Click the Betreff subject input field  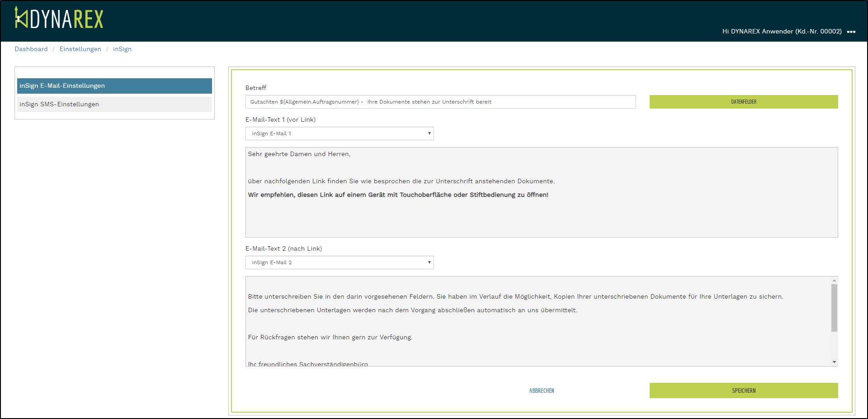(x=440, y=102)
